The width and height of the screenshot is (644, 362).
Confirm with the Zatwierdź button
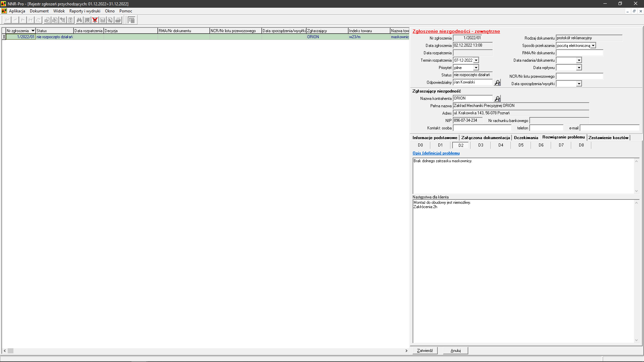click(x=425, y=350)
